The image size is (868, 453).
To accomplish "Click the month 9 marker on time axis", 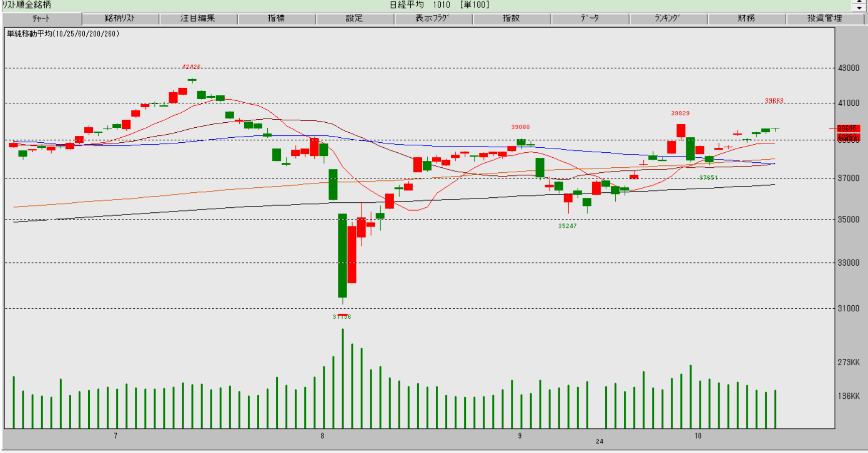I will click(x=520, y=436).
